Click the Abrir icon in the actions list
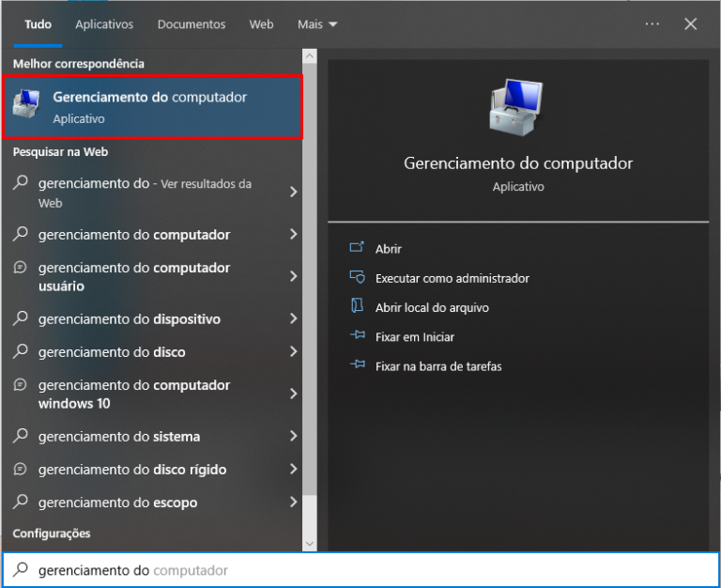 [x=357, y=249]
